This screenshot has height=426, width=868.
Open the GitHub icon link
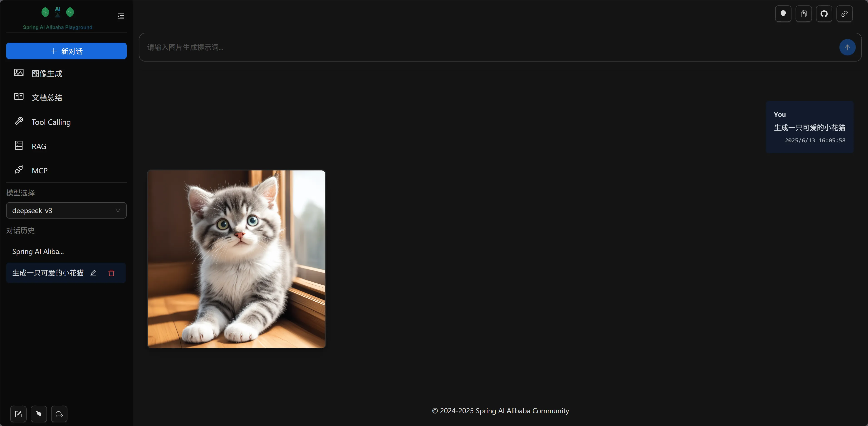[824, 14]
